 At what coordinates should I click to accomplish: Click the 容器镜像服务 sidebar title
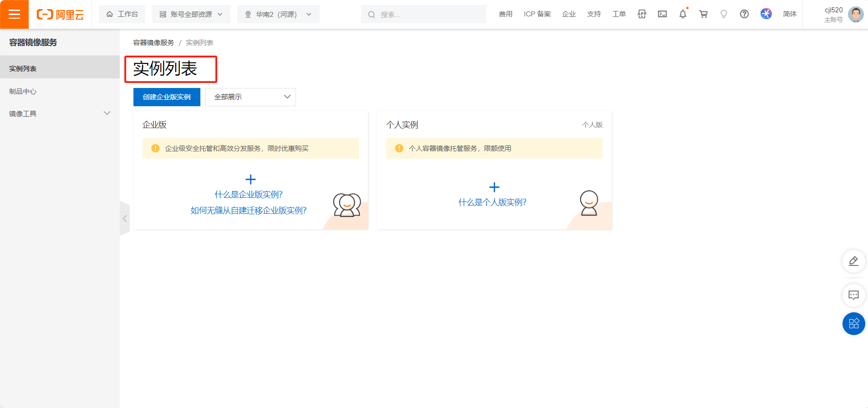[x=33, y=42]
